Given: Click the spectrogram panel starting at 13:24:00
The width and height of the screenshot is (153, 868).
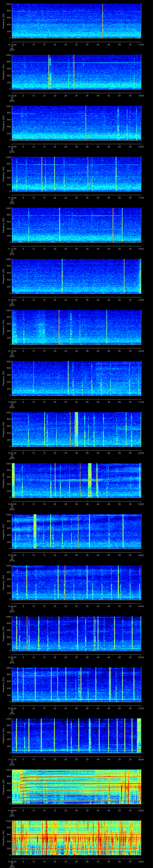Looking at the screenshot, I should [77, 583].
